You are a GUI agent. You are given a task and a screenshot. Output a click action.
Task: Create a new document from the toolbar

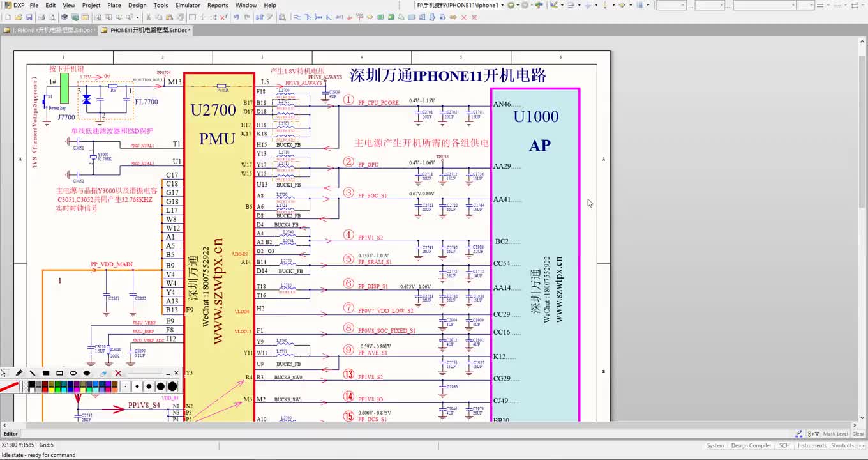click(8, 17)
